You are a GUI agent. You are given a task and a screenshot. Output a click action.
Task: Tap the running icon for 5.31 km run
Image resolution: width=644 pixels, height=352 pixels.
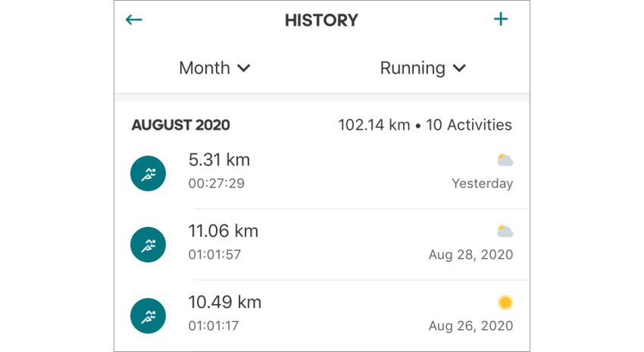[x=148, y=173]
